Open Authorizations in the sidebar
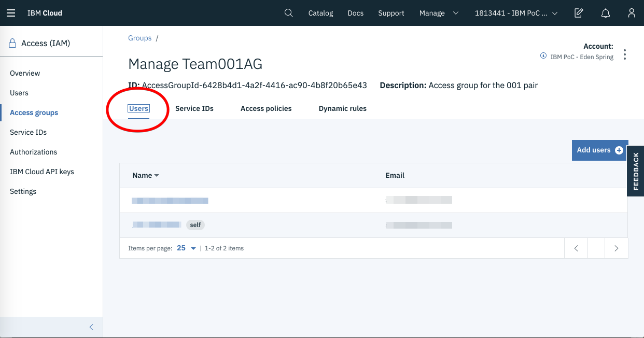Screen dimensions: 644x338 (34, 152)
